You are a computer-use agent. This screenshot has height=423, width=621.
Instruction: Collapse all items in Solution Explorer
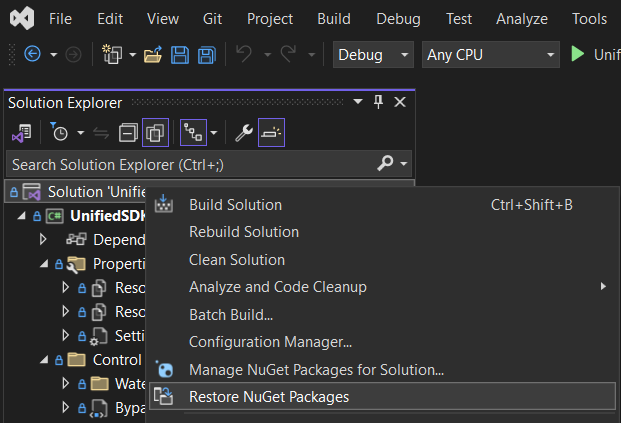click(x=128, y=133)
